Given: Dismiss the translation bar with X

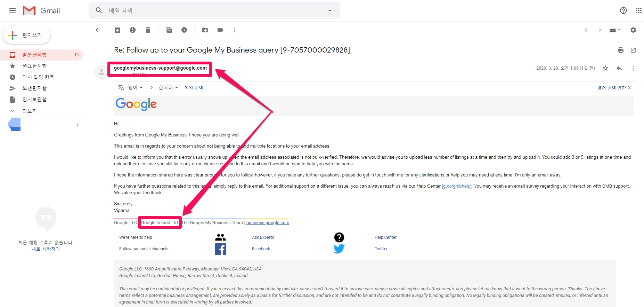Looking at the screenshot, I should click(x=630, y=88).
